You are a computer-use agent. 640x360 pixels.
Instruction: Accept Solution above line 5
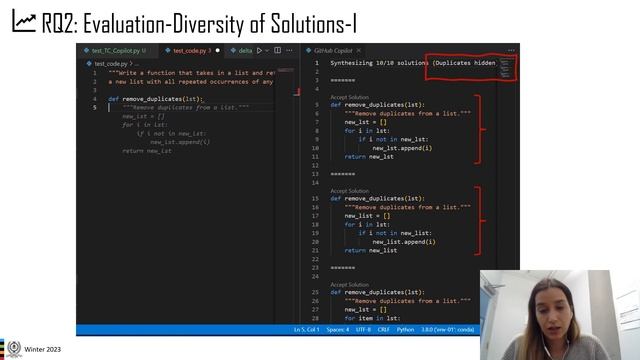point(349,97)
